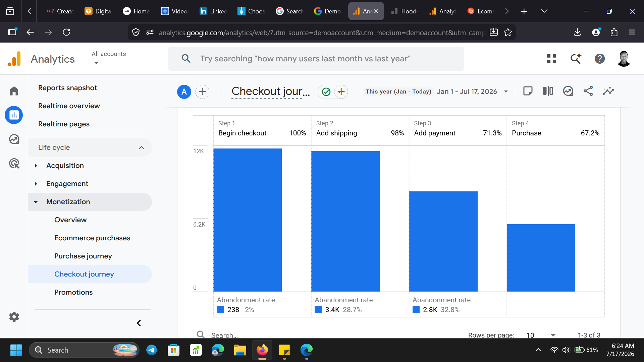
Task: Open the browser list all tabs chevron
Action: coord(544,11)
